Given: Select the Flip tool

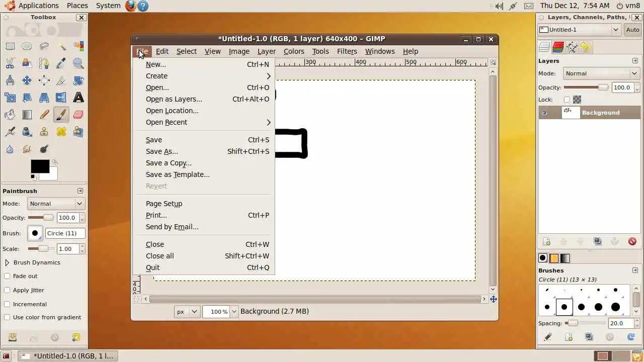Looking at the screenshot, I should 61,98.
